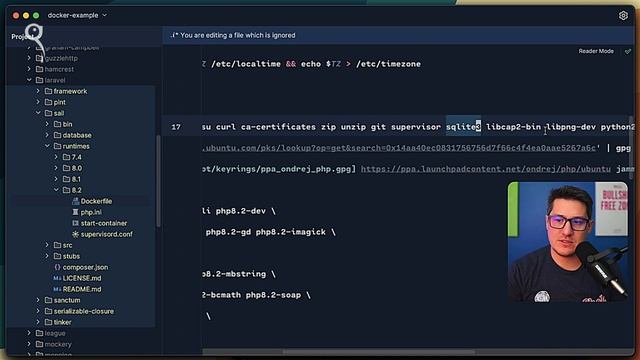Click the composer.json braces icon
This screenshot has height=360, width=640.
click(x=57, y=267)
